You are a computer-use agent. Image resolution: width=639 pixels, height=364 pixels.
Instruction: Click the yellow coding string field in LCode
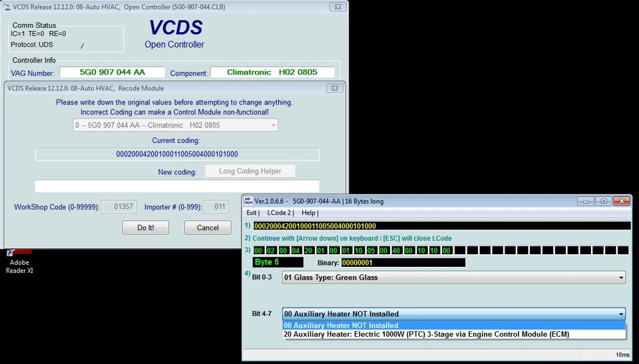[442, 226]
